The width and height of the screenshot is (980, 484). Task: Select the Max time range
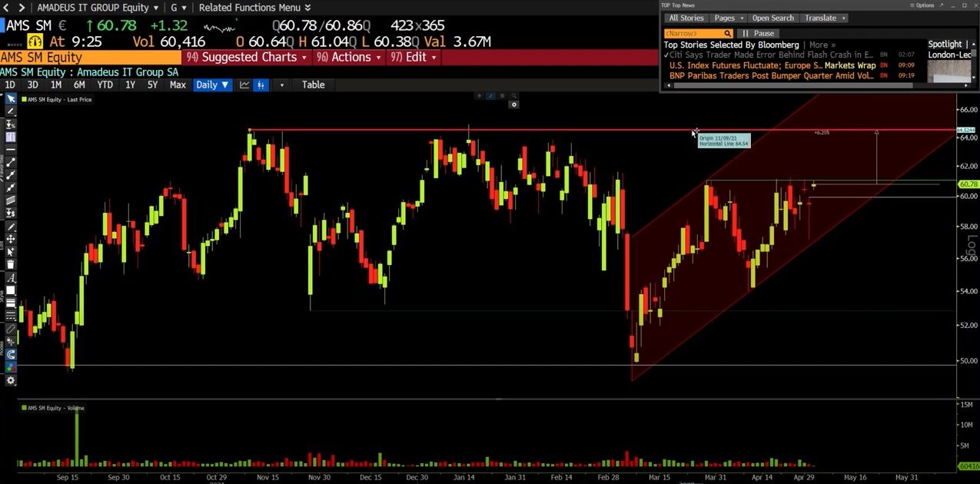point(178,85)
